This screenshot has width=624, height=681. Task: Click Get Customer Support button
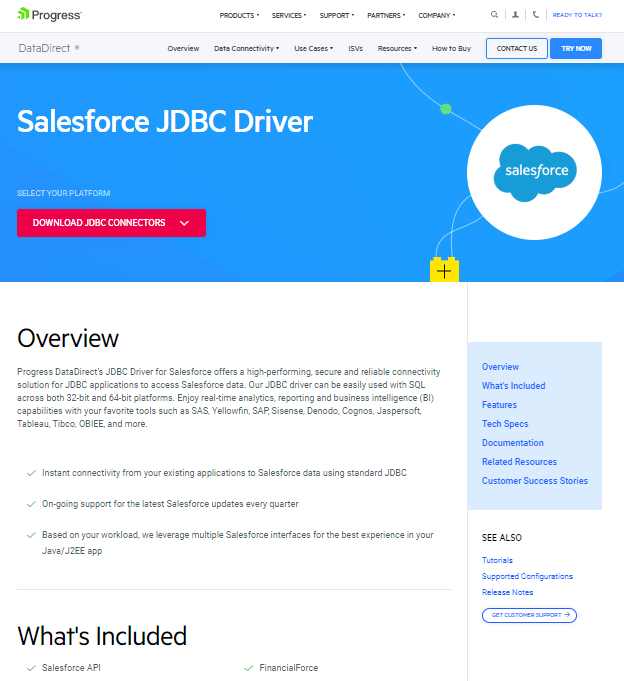529,615
